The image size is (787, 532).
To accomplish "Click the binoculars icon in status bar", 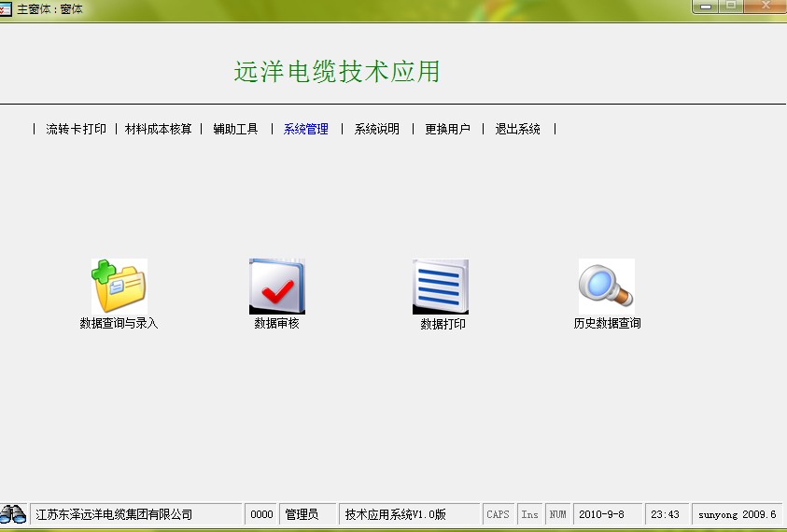I will (x=13, y=514).
